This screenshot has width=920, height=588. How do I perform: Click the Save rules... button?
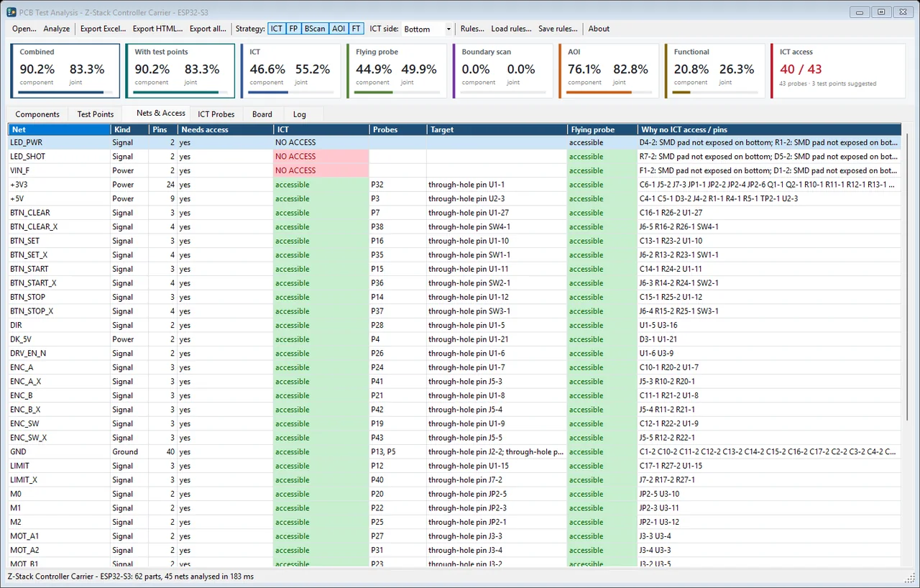point(558,29)
